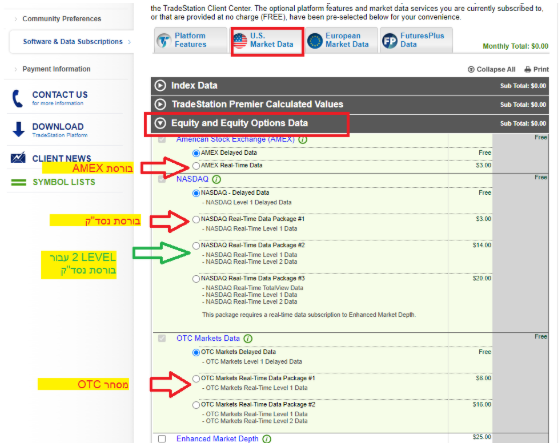This screenshot has width=560, height=443.
Task: Click the chevron beside Community Preferences
Action: 16,19
